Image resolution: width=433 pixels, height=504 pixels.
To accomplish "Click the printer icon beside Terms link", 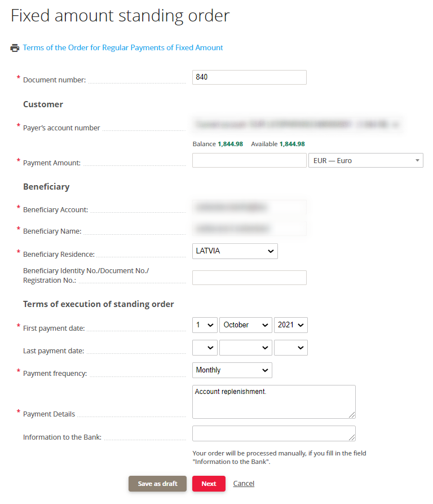I will (x=15, y=48).
